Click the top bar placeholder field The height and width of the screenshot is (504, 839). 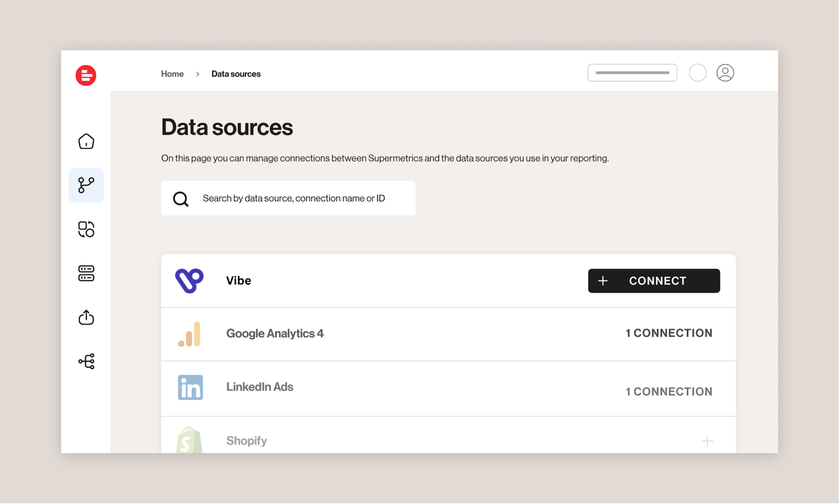click(632, 73)
